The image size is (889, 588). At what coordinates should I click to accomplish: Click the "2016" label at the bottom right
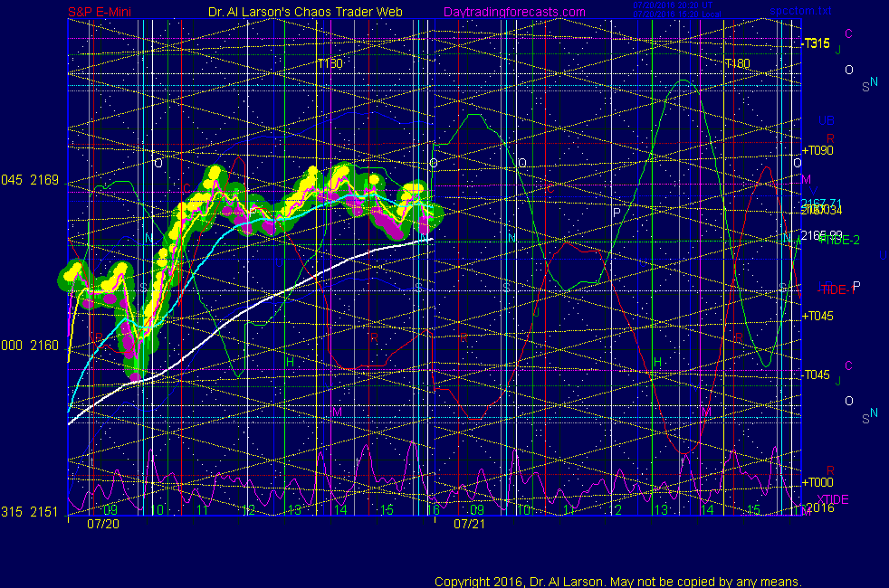pos(820,508)
